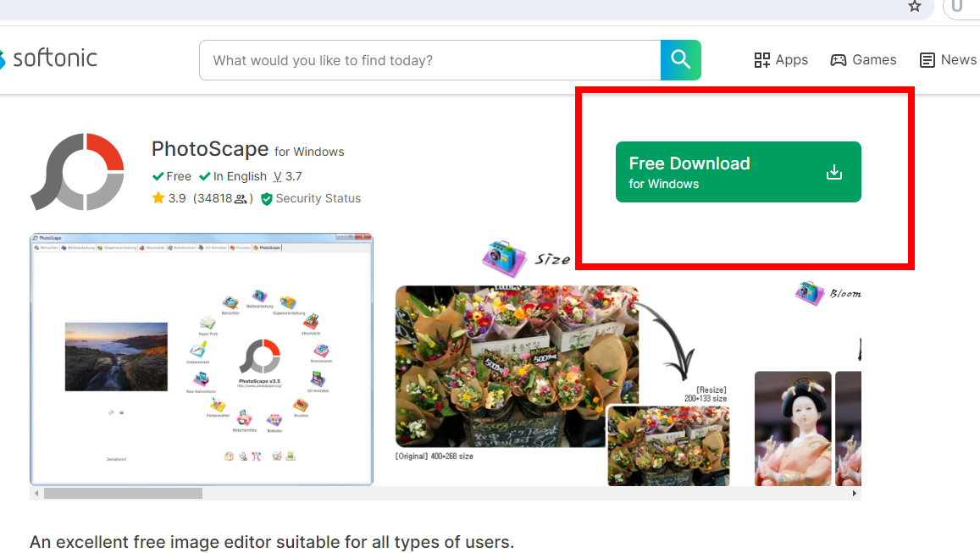This screenshot has width=980, height=553.
Task: Click the Apps grid icon
Action: (x=761, y=60)
